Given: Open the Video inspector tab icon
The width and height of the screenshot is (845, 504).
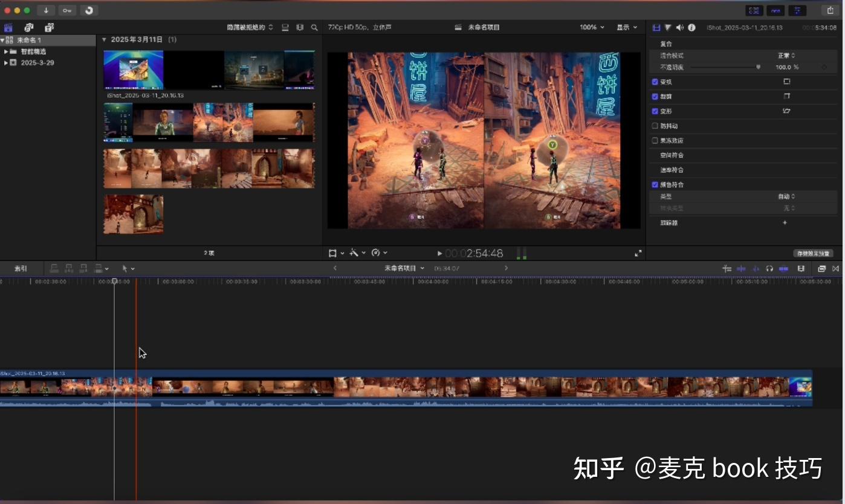Looking at the screenshot, I should [x=656, y=27].
